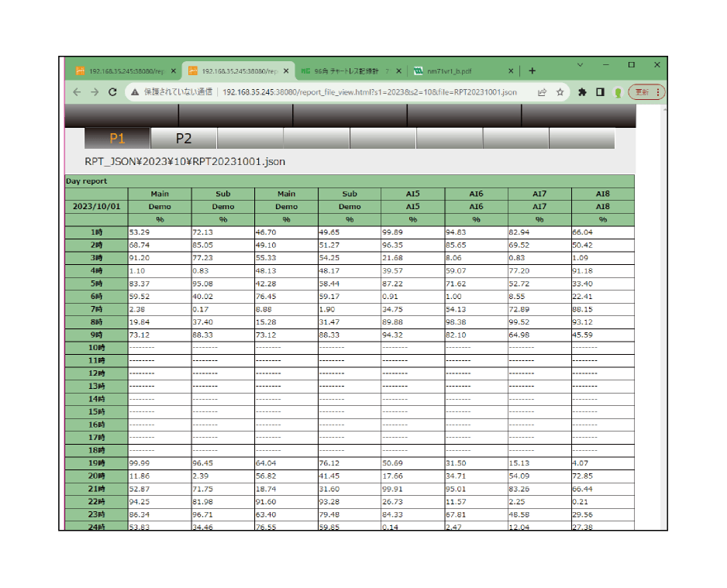Bookmark this page with the star icon
This screenshot has height=588, width=727.
tap(560, 92)
